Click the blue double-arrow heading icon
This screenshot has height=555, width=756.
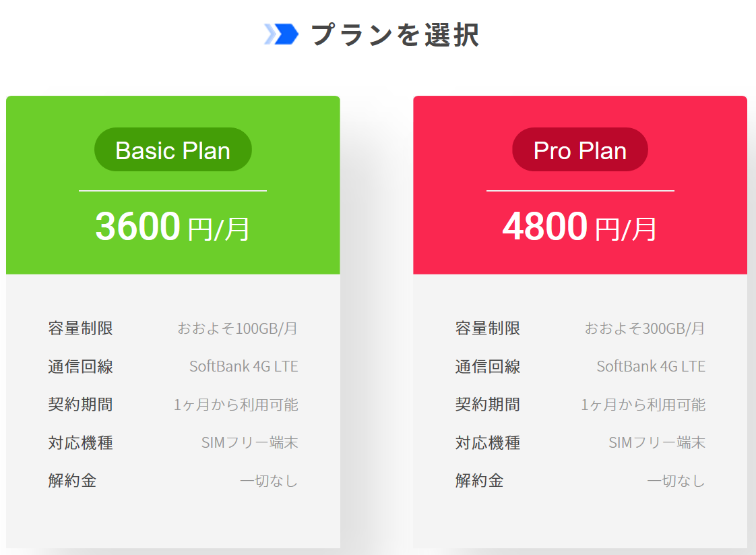[x=281, y=34]
